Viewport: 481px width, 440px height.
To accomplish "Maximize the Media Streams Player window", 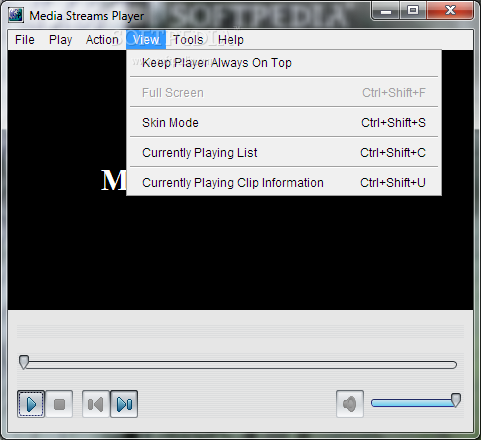I will [x=413, y=11].
